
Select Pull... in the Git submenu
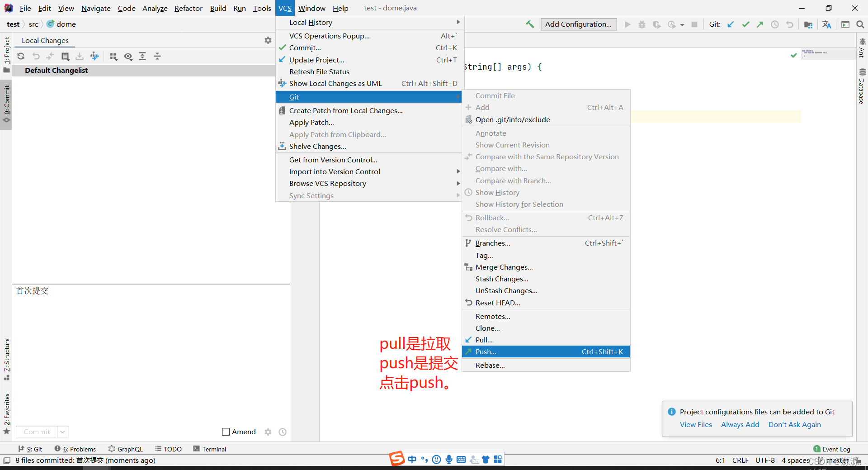point(546,340)
